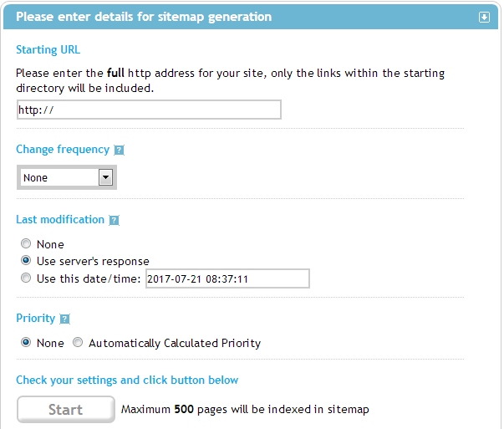This screenshot has height=429, width=504.
Task: Click the Last modification heading text
Action: 60,220
